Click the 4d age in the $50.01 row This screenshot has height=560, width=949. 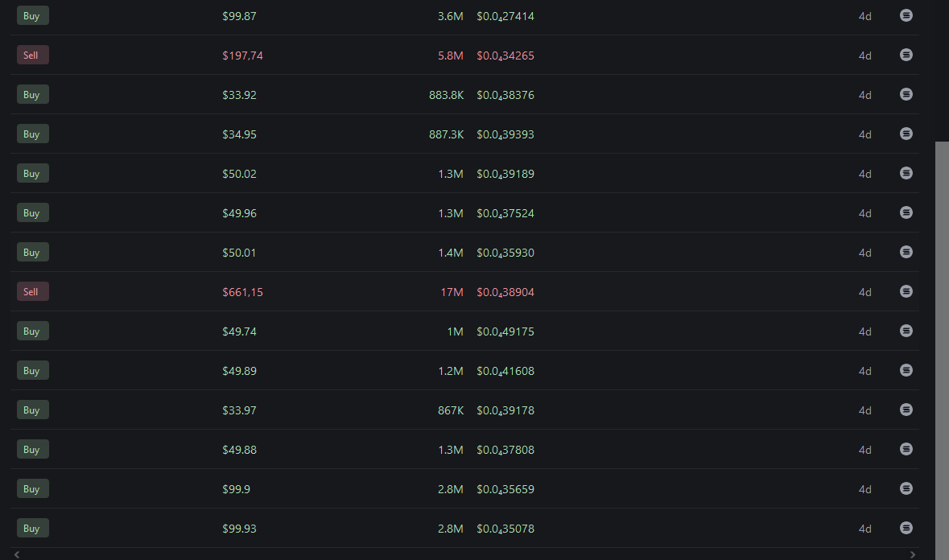click(864, 253)
